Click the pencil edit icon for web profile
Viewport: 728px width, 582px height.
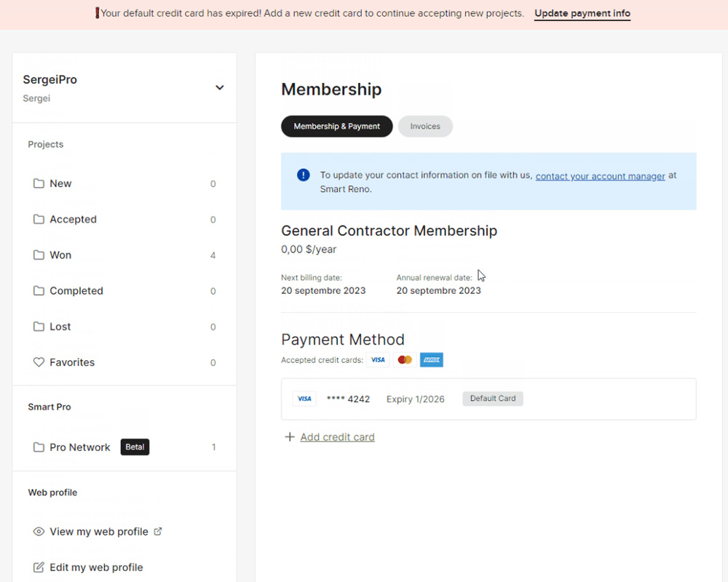click(39, 567)
